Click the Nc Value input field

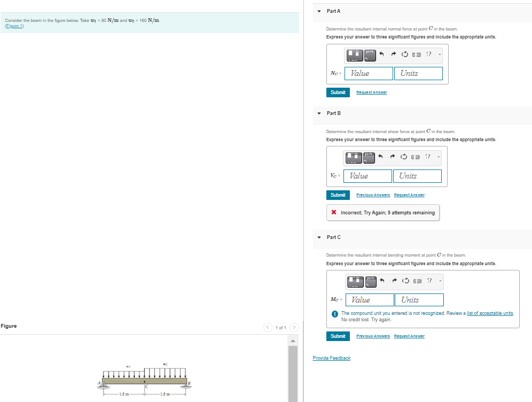(x=369, y=73)
